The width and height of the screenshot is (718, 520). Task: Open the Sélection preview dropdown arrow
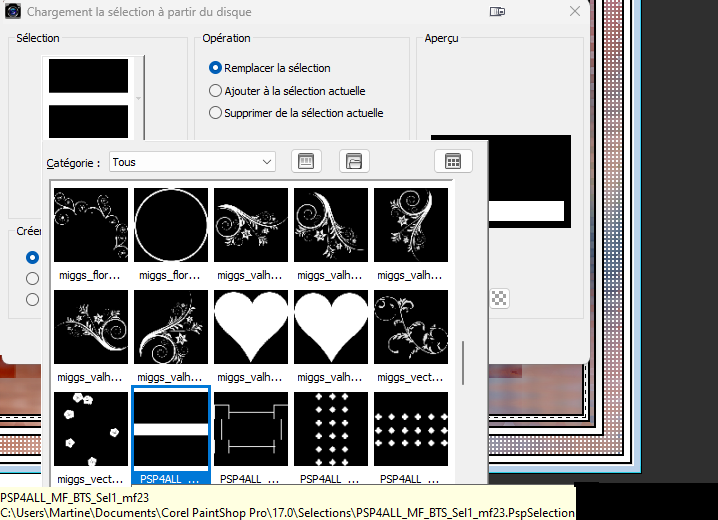click(139, 98)
